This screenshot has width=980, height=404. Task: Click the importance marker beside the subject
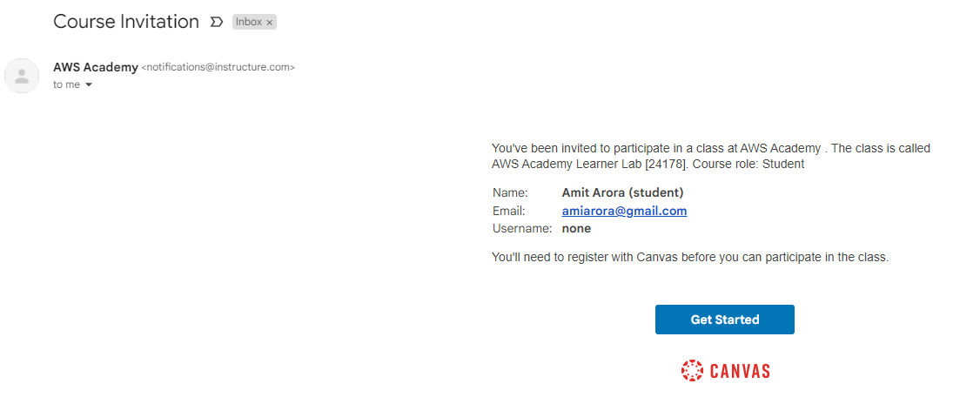point(217,22)
